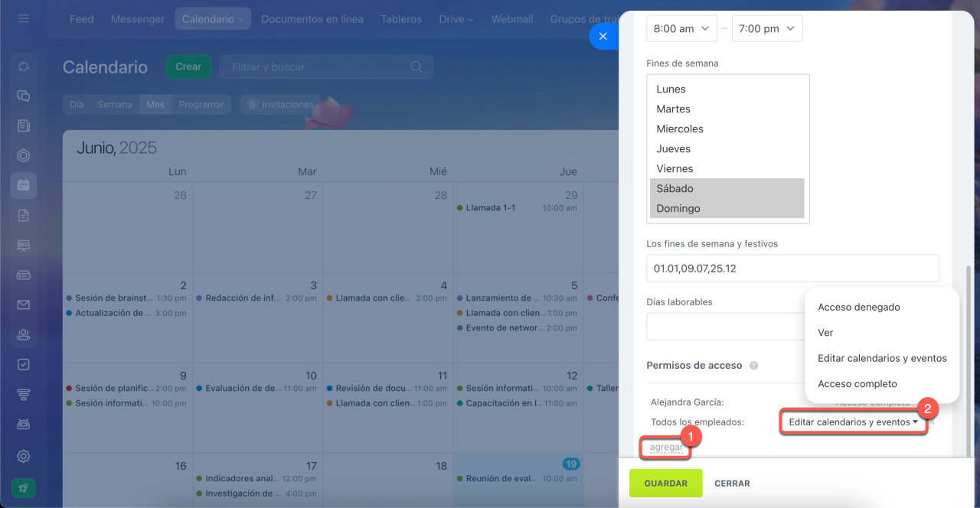Switch calendar to Mes view

click(155, 104)
